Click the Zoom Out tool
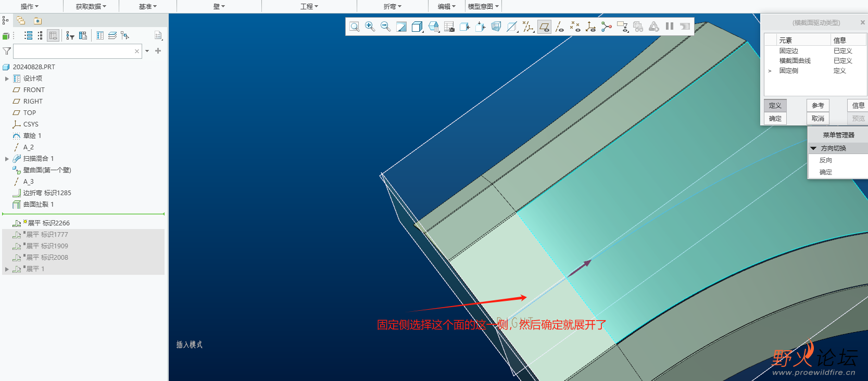 click(386, 27)
